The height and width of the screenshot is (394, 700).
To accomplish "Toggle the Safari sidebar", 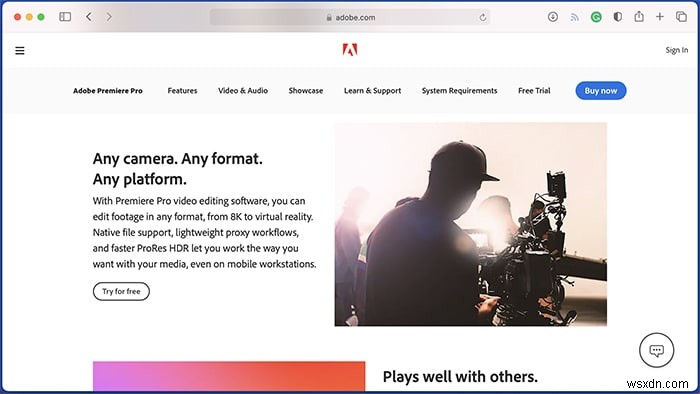I will [65, 17].
